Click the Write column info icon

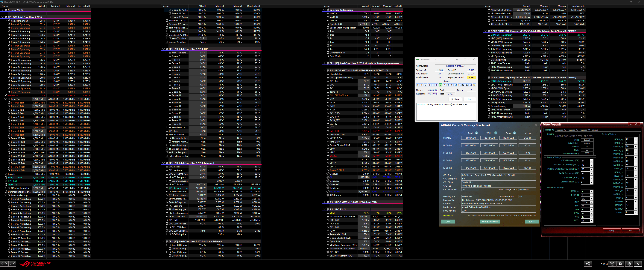496,133
